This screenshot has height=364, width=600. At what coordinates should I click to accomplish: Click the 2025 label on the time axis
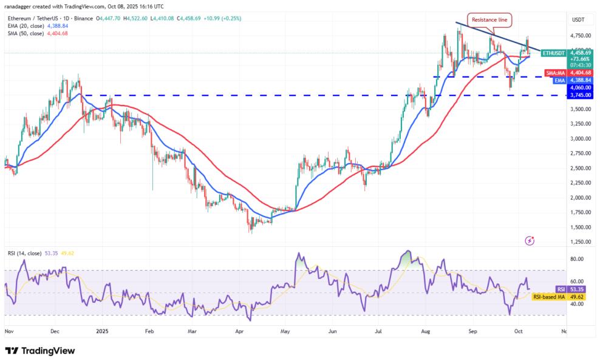101,331
